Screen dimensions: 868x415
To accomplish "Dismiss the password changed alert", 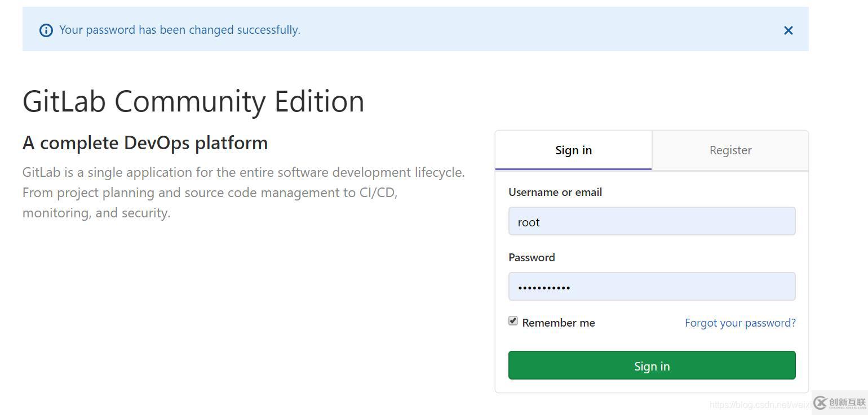I will coord(788,30).
